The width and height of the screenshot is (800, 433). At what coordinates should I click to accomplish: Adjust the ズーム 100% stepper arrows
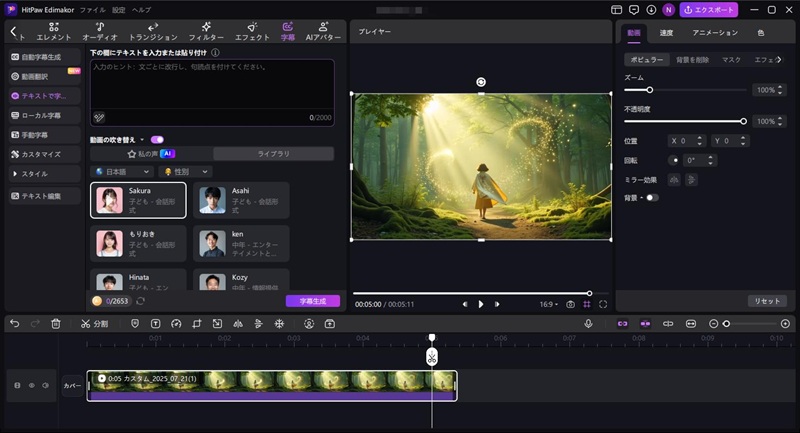(780, 90)
